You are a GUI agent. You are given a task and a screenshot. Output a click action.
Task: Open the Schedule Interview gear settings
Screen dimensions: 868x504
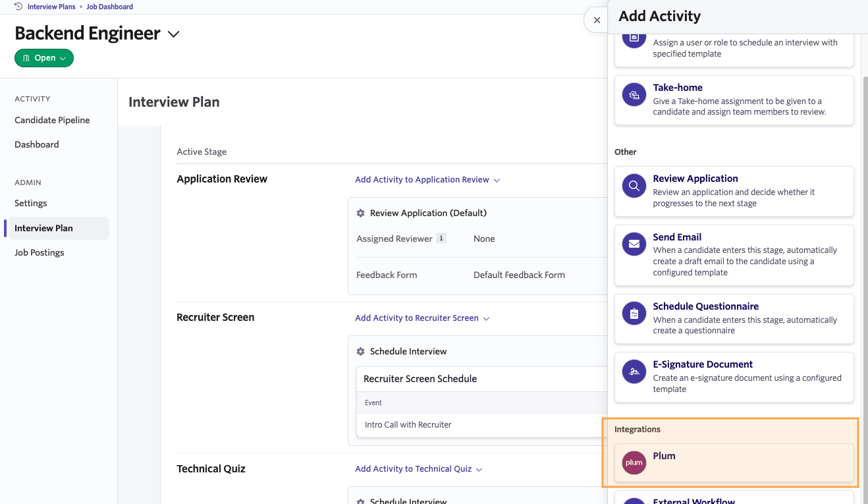(x=360, y=352)
